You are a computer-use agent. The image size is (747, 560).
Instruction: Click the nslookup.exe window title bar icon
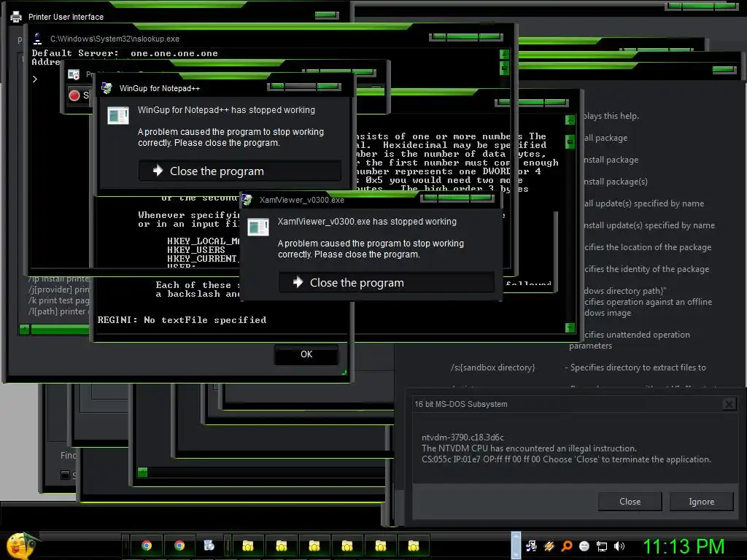point(38,39)
